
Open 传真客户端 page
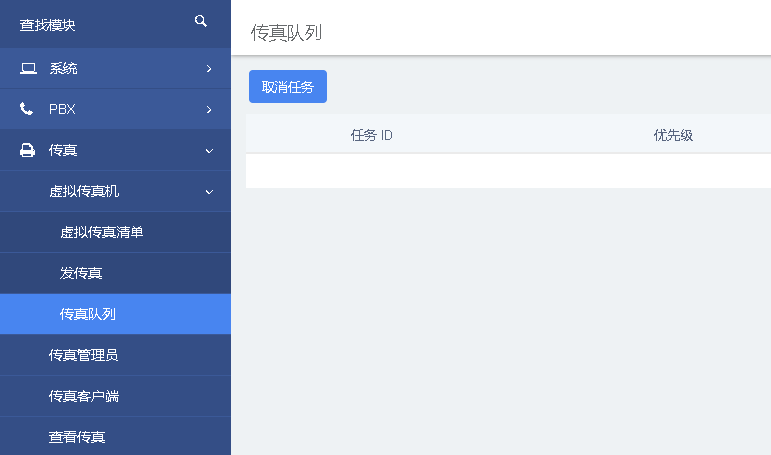click(x=115, y=396)
